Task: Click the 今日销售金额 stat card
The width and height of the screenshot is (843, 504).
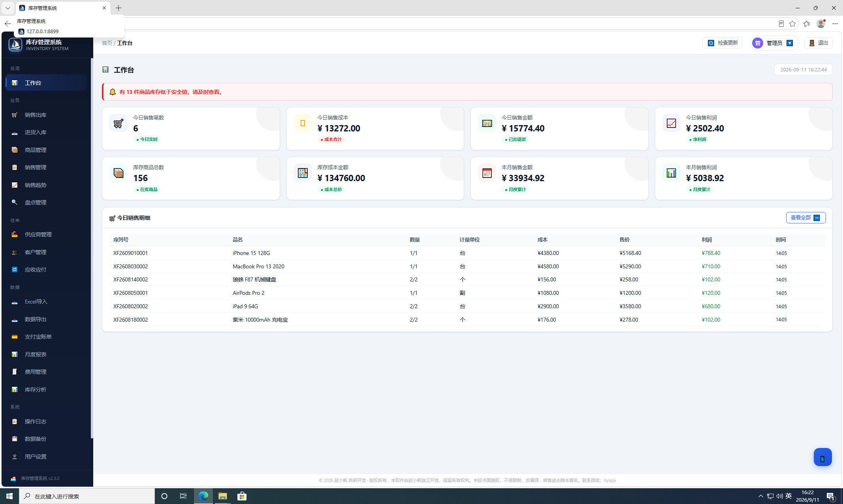Action: coord(559,129)
